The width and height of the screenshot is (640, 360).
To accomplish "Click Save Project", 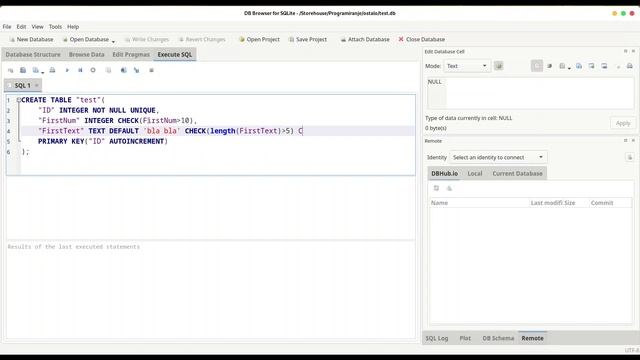I will coord(308,39).
